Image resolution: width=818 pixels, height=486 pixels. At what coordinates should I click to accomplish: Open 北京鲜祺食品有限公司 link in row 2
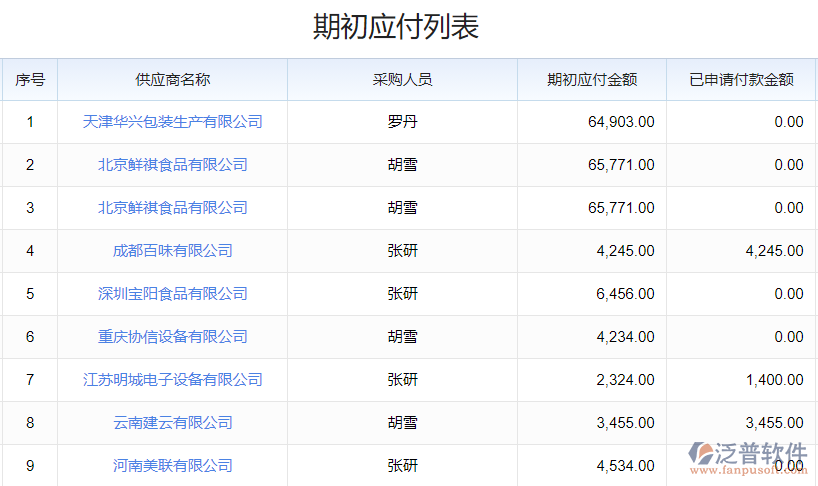(x=172, y=165)
